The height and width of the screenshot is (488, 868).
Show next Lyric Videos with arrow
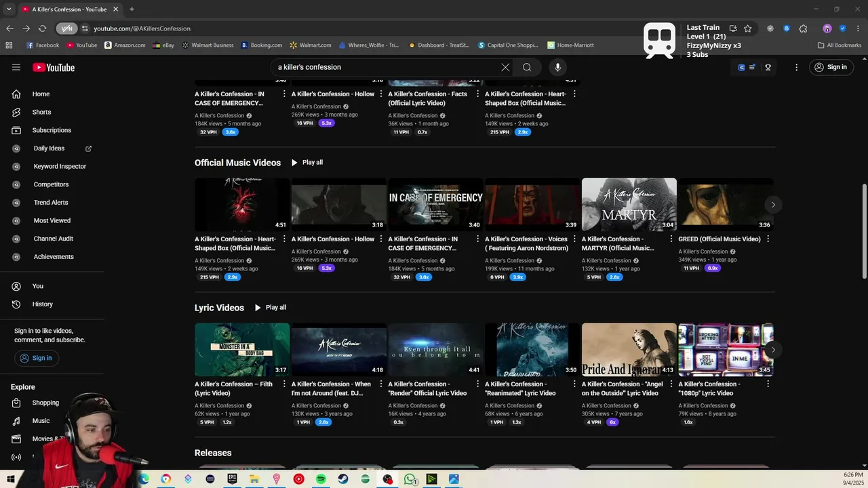[x=773, y=350]
